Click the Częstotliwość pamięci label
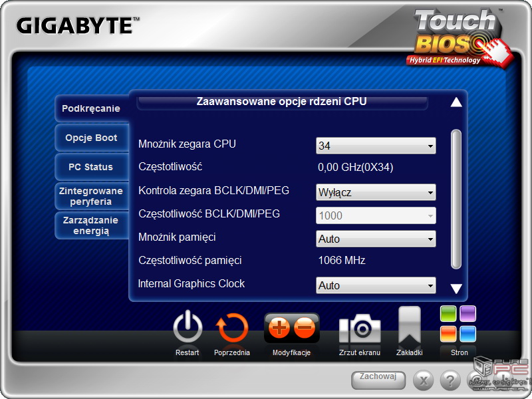The height and width of the screenshot is (399, 532). click(x=190, y=261)
